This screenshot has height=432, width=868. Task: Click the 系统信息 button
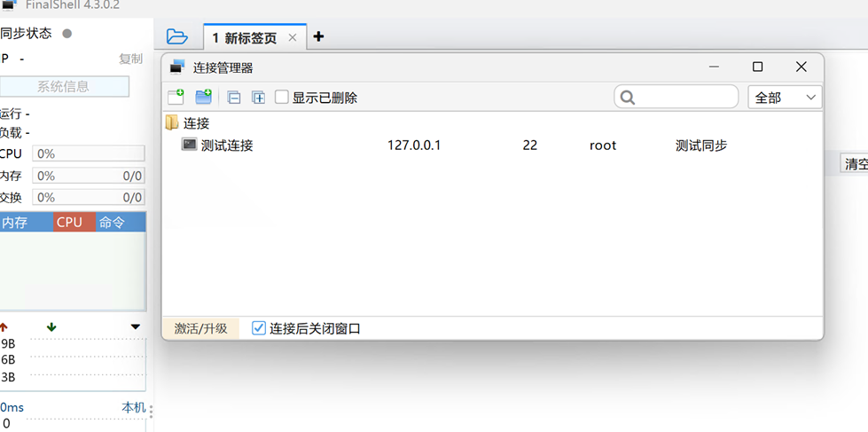tap(64, 87)
